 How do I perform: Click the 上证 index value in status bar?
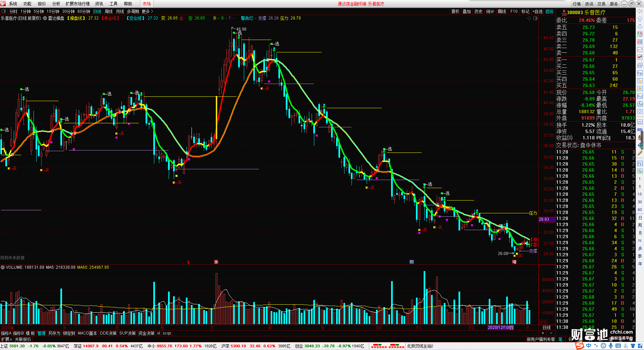[x=17, y=346]
